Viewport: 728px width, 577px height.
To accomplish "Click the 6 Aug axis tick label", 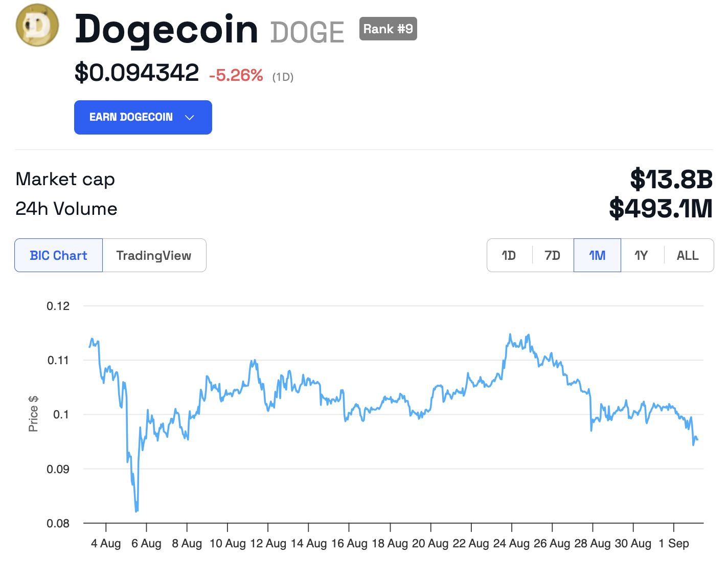I will tap(146, 543).
